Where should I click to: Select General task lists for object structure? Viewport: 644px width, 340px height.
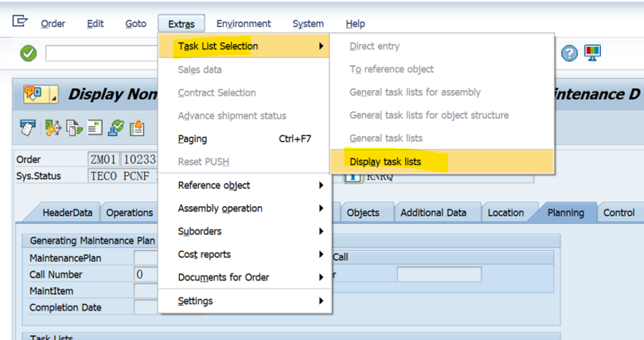pos(442,115)
